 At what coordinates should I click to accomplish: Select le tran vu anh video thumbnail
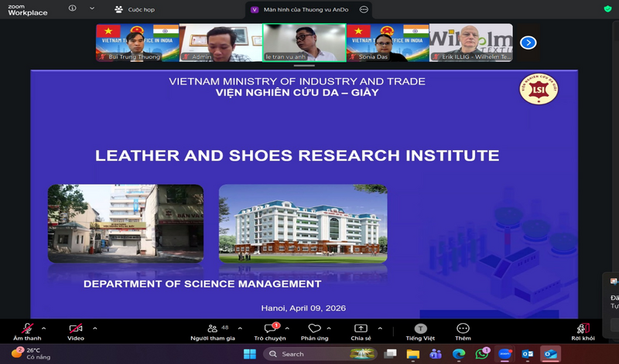(304, 43)
